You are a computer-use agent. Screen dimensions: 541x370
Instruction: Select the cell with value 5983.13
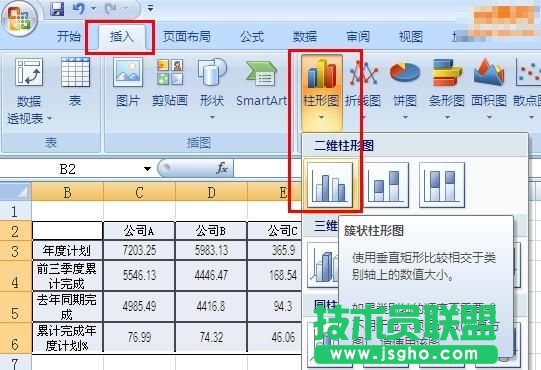[x=212, y=251]
